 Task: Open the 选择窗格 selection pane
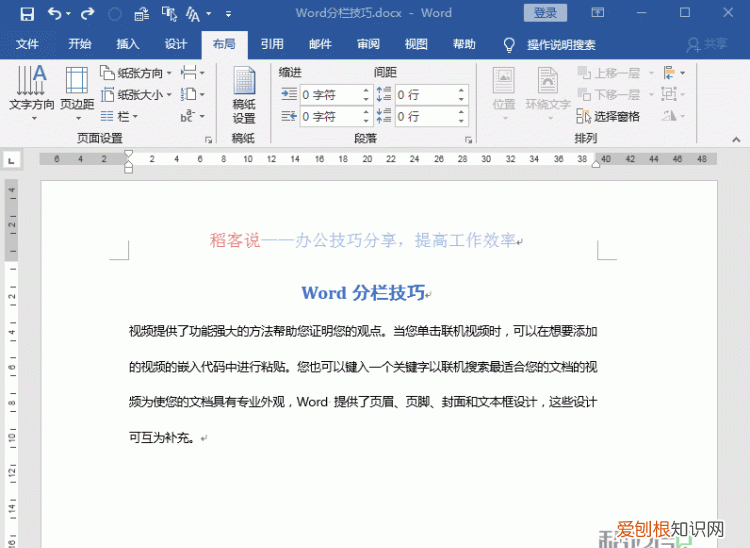pyautogui.click(x=608, y=116)
